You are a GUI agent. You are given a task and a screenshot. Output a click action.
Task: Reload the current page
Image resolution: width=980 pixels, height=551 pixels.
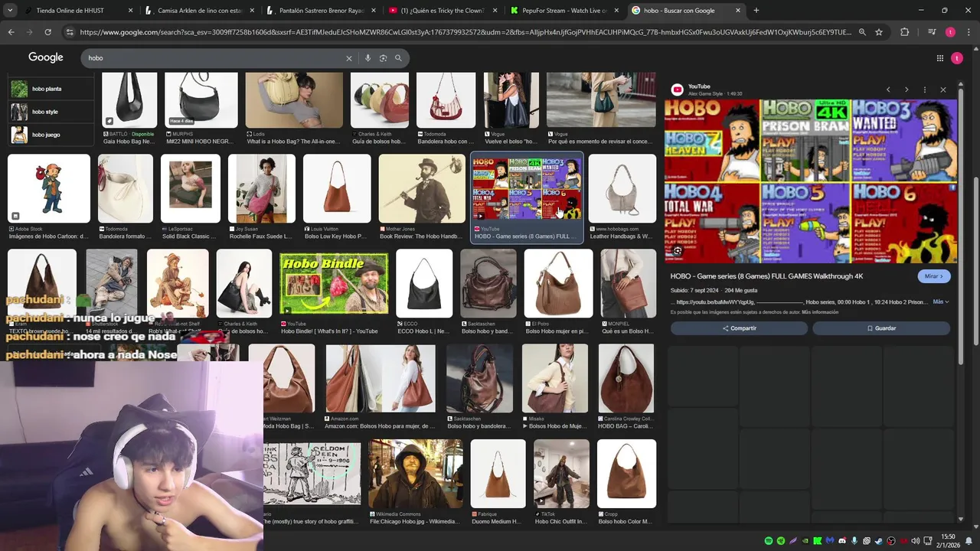coord(47,32)
